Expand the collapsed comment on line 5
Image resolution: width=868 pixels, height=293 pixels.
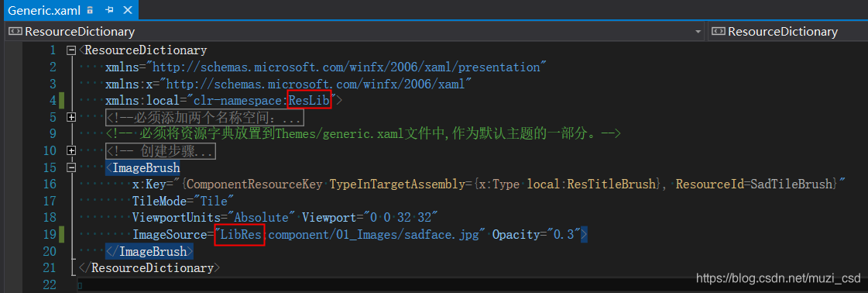coord(71,117)
